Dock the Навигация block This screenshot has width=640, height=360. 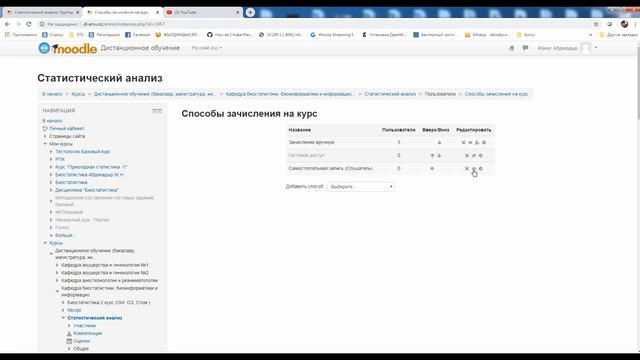click(157, 111)
